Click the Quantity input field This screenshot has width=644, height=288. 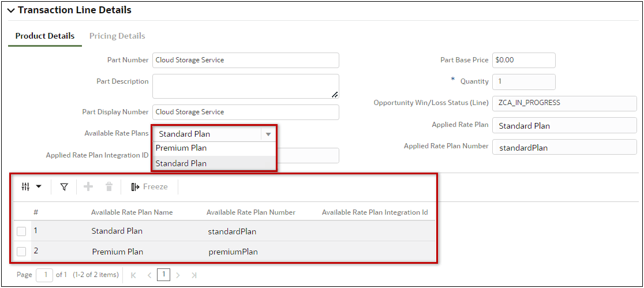[x=523, y=81]
